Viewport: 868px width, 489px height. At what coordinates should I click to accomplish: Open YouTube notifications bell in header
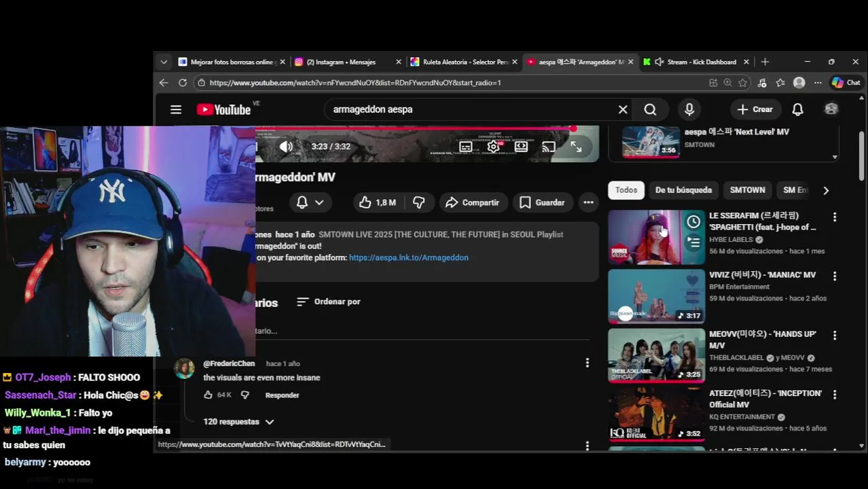(798, 109)
